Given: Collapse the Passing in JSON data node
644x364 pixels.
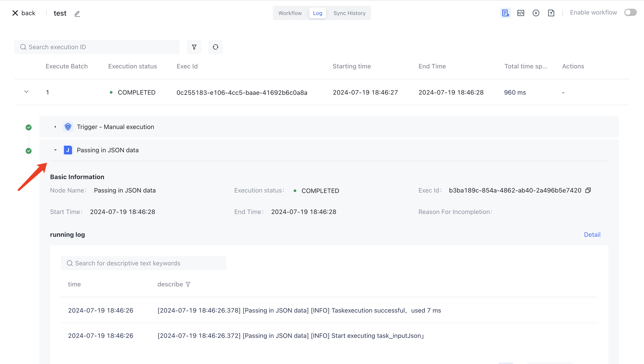Looking at the screenshot, I should (55, 150).
